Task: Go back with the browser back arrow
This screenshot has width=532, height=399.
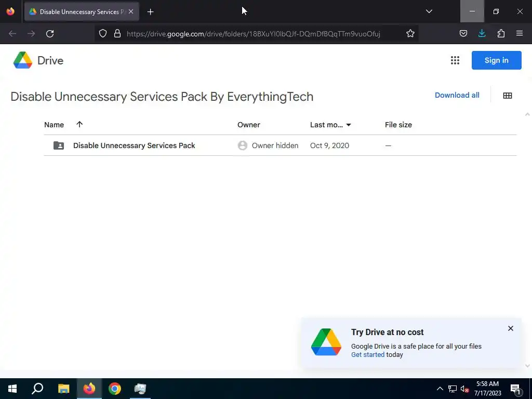Action: (x=12, y=34)
